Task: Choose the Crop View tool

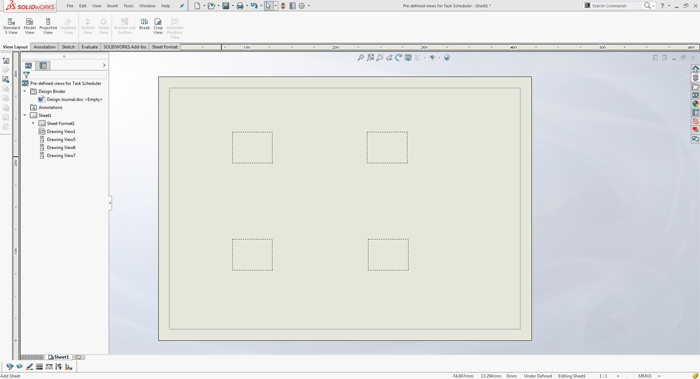Action: (x=158, y=26)
